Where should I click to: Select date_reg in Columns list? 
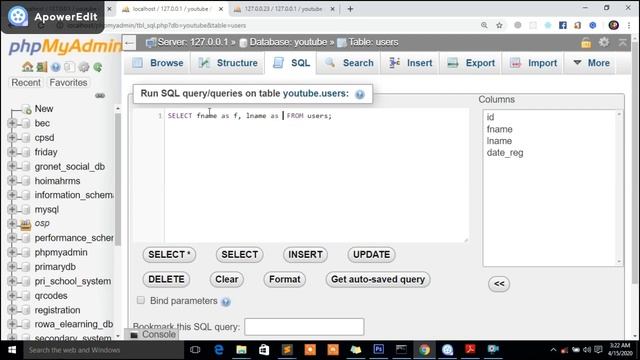505,153
